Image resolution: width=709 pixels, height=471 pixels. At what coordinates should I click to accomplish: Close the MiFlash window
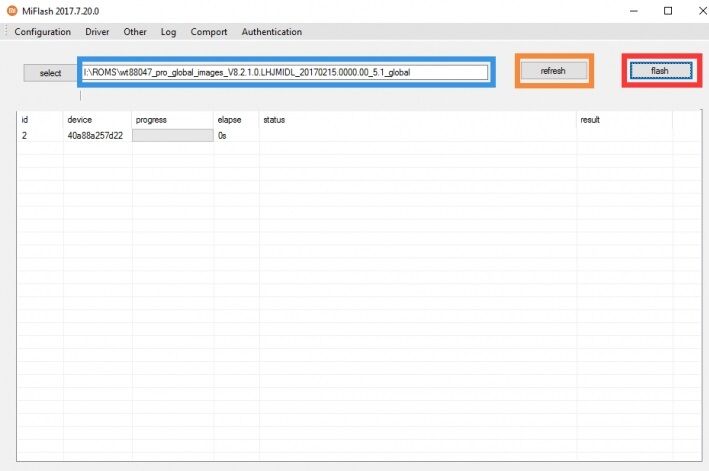(694, 10)
